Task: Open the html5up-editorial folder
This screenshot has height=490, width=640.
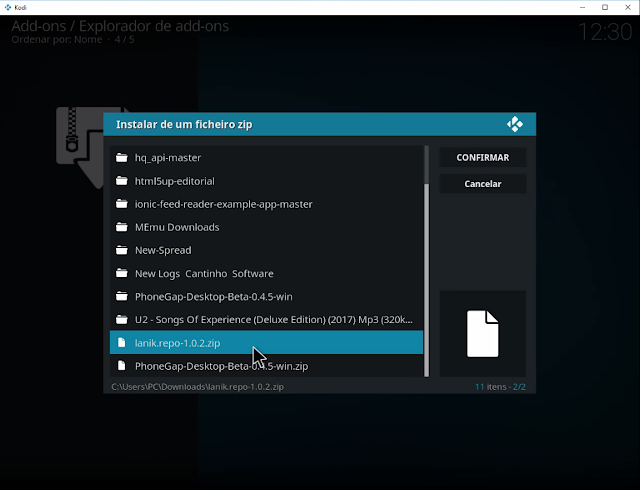Action: (267, 181)
